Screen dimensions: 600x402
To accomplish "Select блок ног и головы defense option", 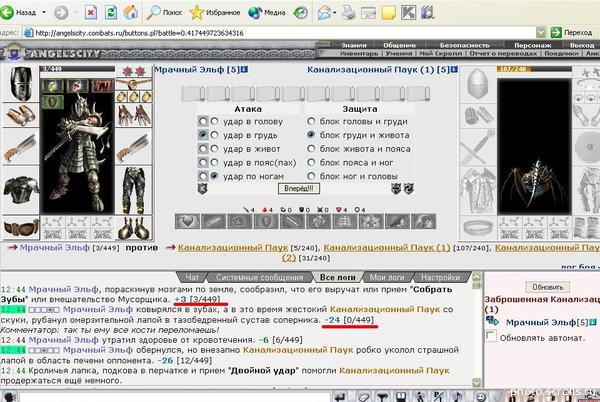I will pos(311,176).
